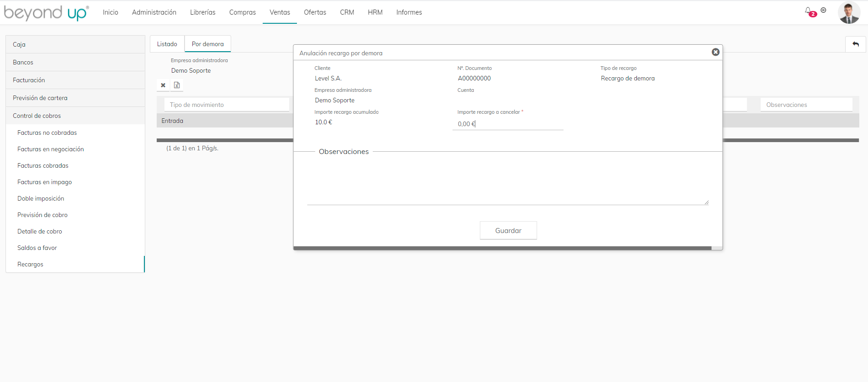Open the Administración menu
The height and width of the screenshot is (382, 868).
(x=154, y=12)
